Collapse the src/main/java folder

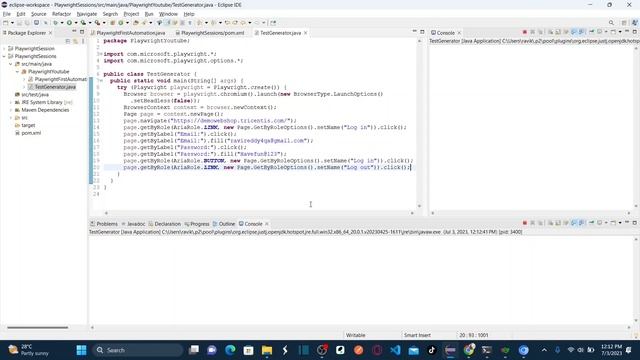coord(11,64)
